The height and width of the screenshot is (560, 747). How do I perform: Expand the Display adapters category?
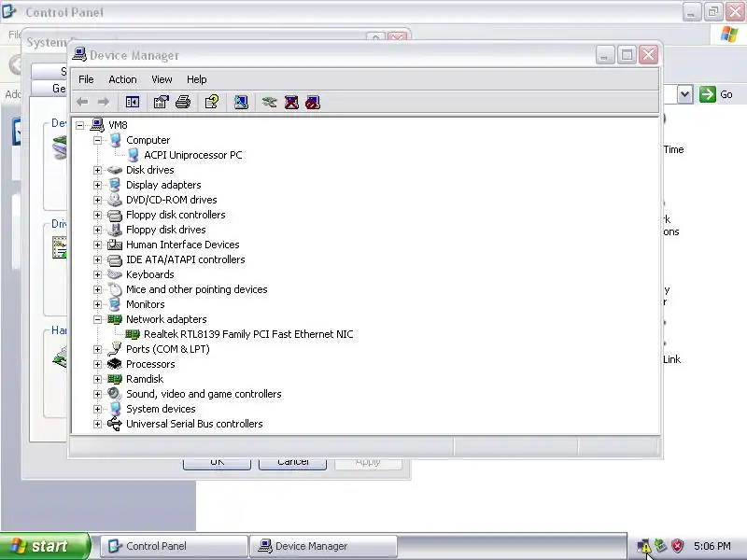pyautogui.click(x=98, y=185)
